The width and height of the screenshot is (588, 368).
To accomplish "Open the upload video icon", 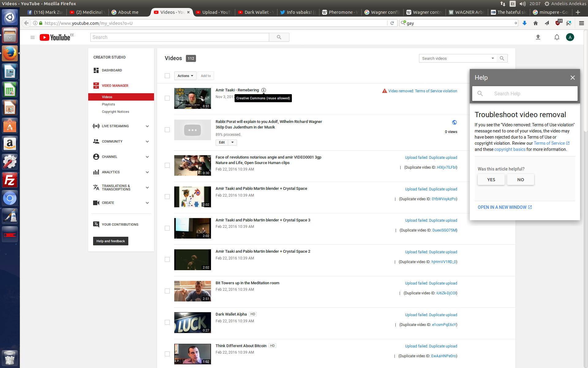I will pos(538,37).
